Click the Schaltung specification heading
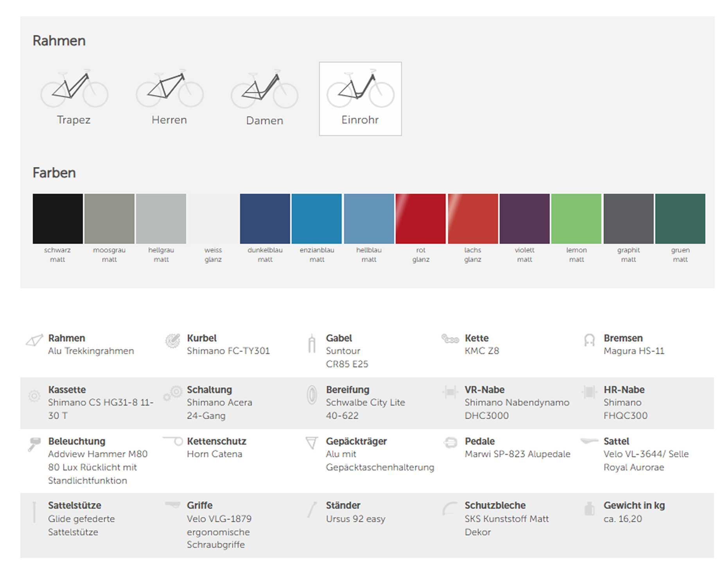 [x=210, y=390]
